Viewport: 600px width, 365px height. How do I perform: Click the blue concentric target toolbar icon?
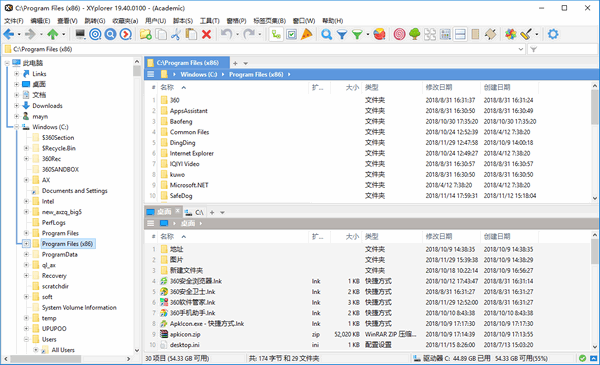(x=95, y=34)
